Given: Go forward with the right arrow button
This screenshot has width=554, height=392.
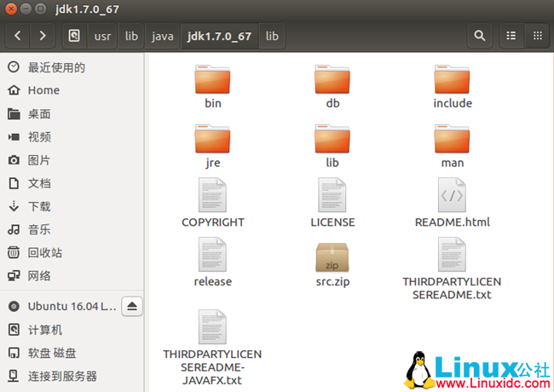Looking at the screenshot, I should tap(43, 36).
